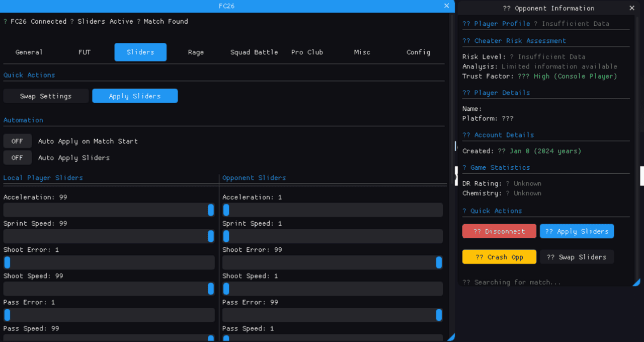Click the FC26 window resize grip
The height and width of the screenshot is (342, 644).
452,338
